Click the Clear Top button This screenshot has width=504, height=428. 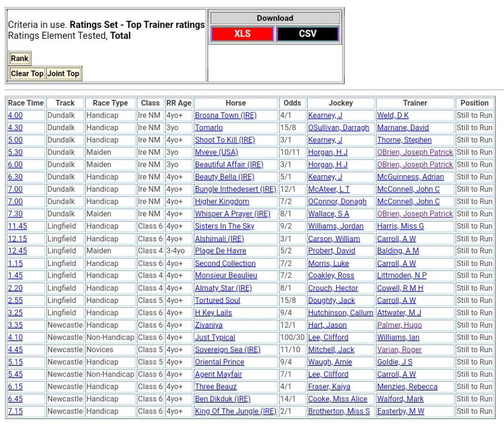pos(27,74)
